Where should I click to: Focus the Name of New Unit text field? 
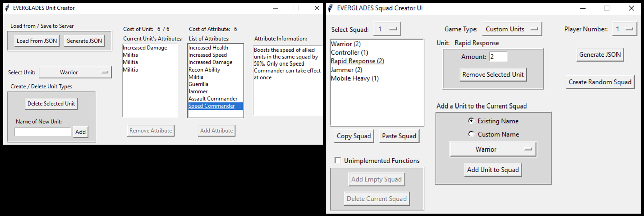(x=43, y=132)
